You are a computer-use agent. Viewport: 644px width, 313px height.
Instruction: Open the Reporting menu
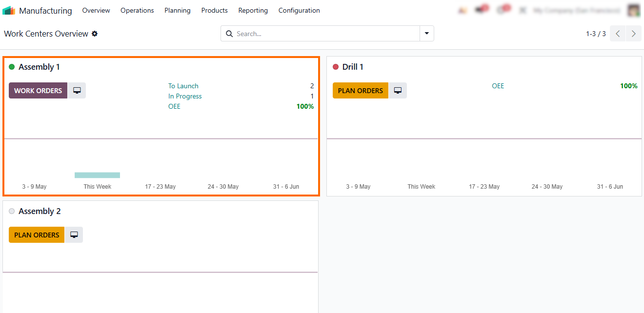click(253, 10)
